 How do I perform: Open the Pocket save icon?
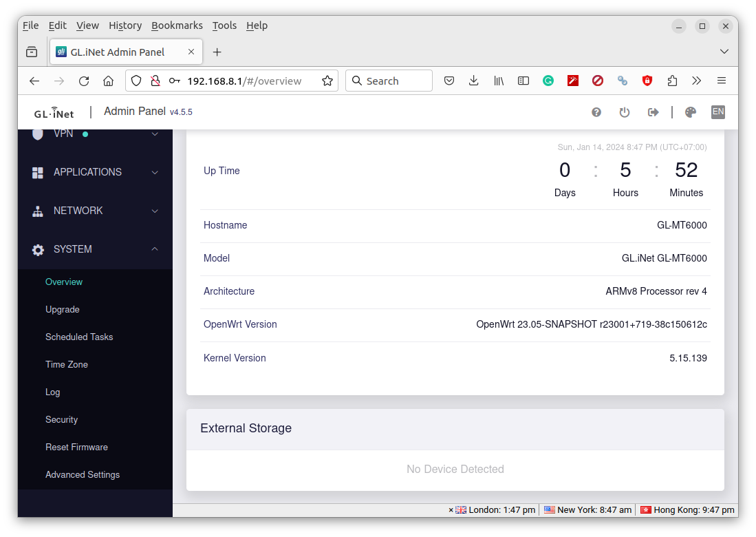(449, 81)
